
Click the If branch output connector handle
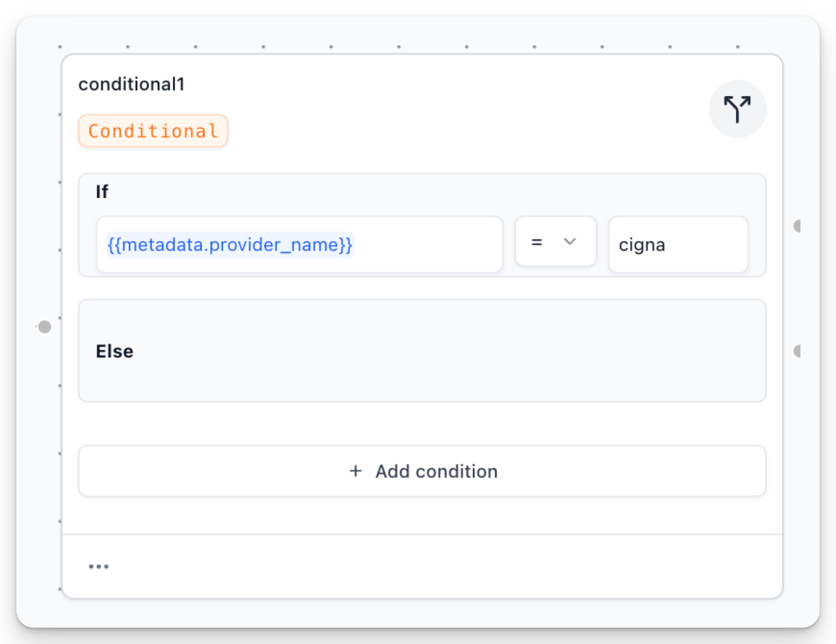click(798, 226)
